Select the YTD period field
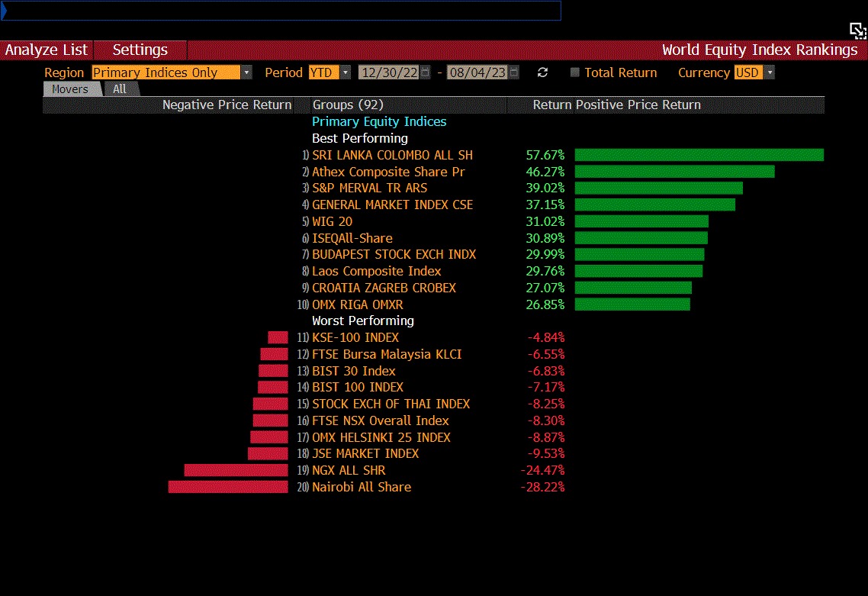This screenshot has width=868, height=596. 324,72
